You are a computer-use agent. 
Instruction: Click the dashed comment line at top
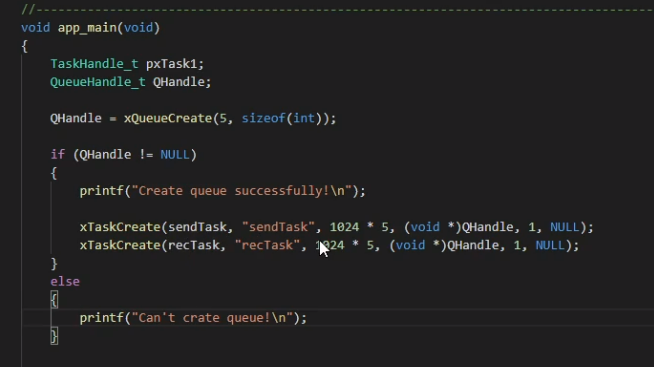point(337,9)
